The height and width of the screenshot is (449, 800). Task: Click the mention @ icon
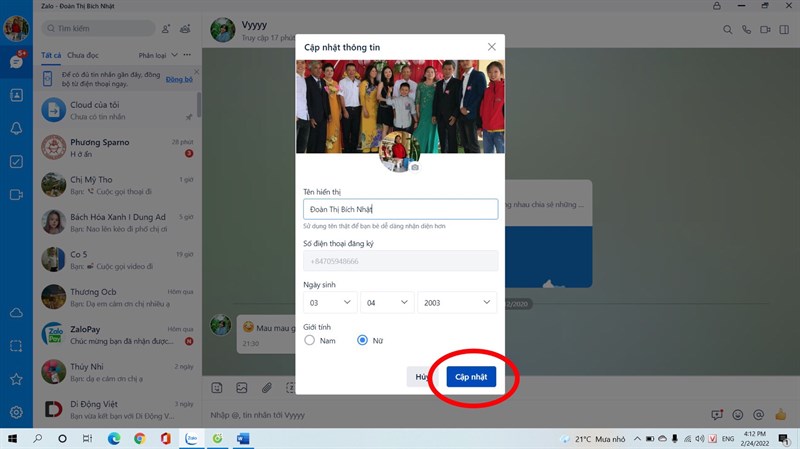[759, 415]
